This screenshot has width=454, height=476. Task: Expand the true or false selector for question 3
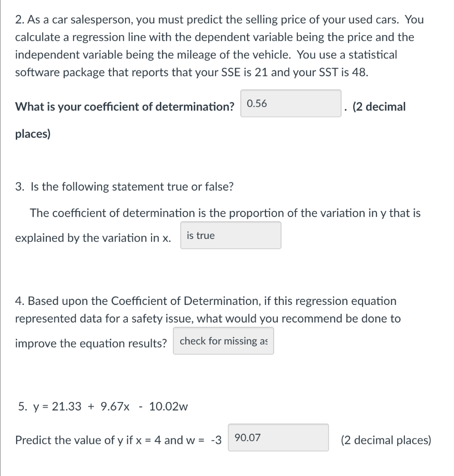coord(230,236)
